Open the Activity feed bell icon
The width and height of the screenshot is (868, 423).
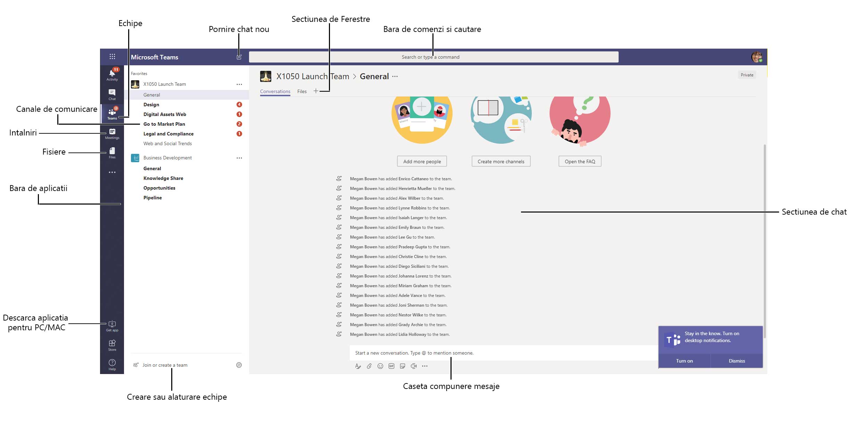112,75
